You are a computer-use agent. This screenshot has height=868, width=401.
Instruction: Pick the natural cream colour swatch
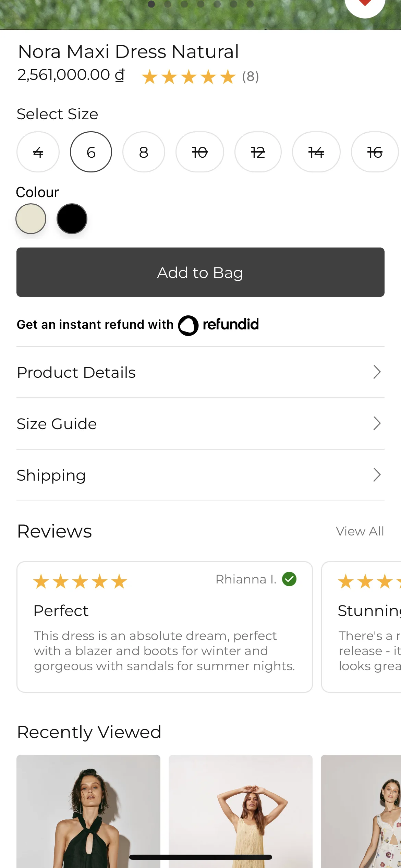pos(31,219)
